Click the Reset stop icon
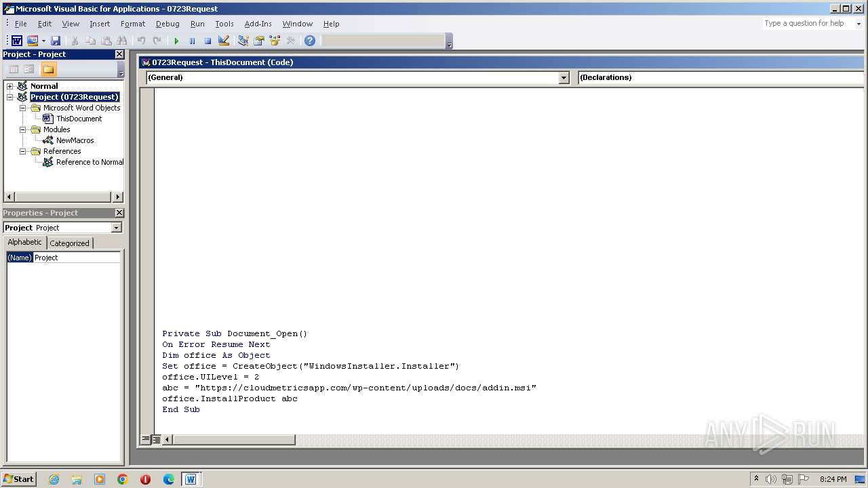Viewport: 868px width, 488px height. click(208, 41)
